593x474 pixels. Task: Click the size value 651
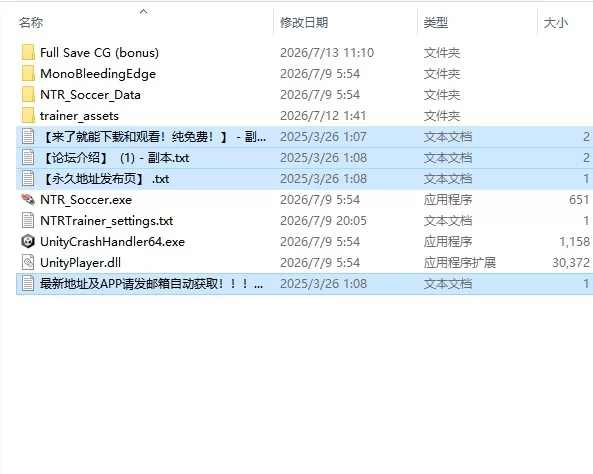(579, 200)
